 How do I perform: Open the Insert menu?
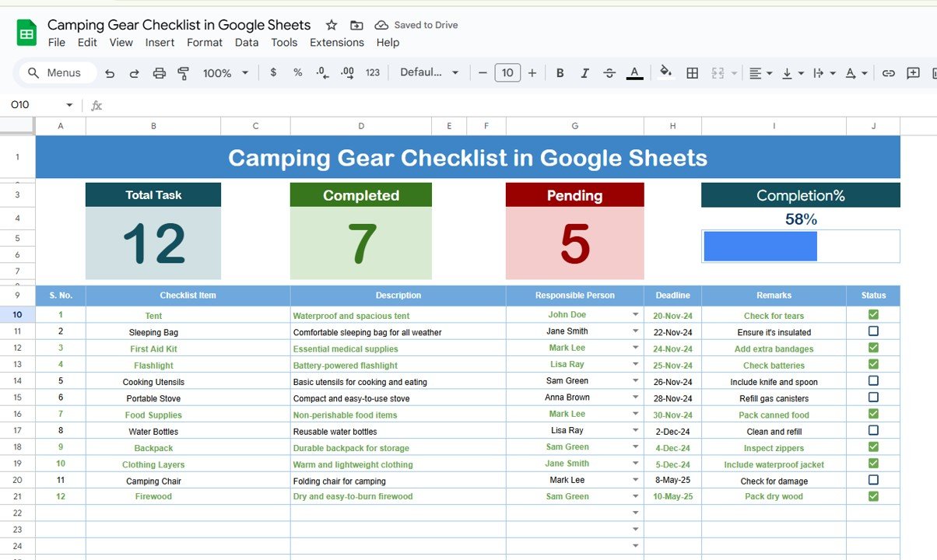click(x=160, y=43)
